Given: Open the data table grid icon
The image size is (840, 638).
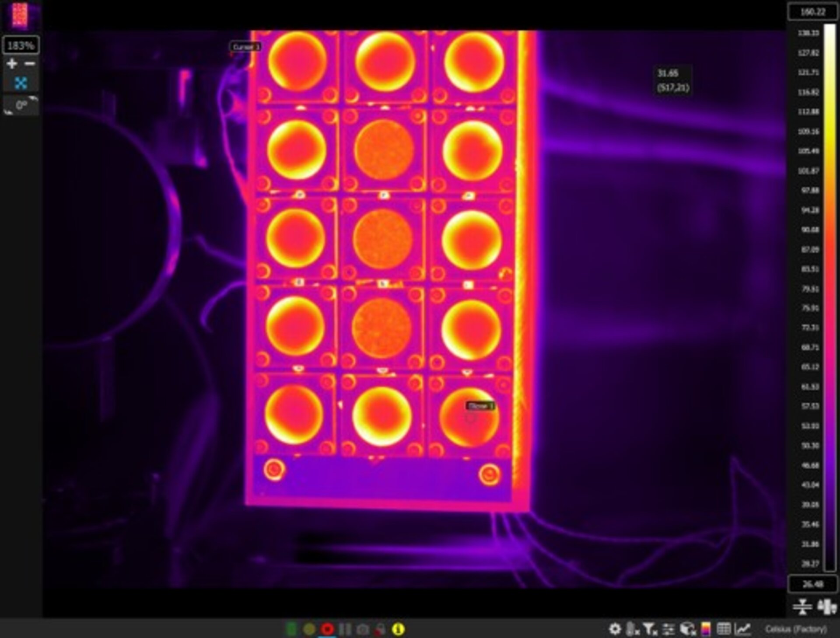Looking at the screenshot, I should coord(724,629).
